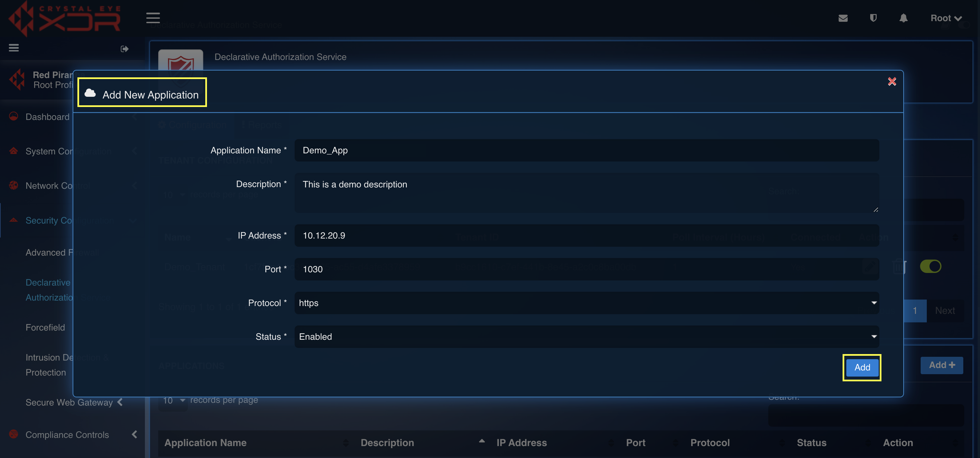Click the Dashboard chevron arrow
The image size is (980, 458).
click(134, 117)
